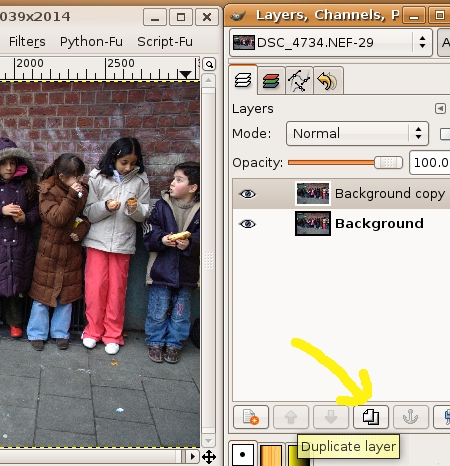Image resolution: width=450 pixels, height=466 pixels.
Task: Lower the layer with the down arrow
Action: [331, 417]
